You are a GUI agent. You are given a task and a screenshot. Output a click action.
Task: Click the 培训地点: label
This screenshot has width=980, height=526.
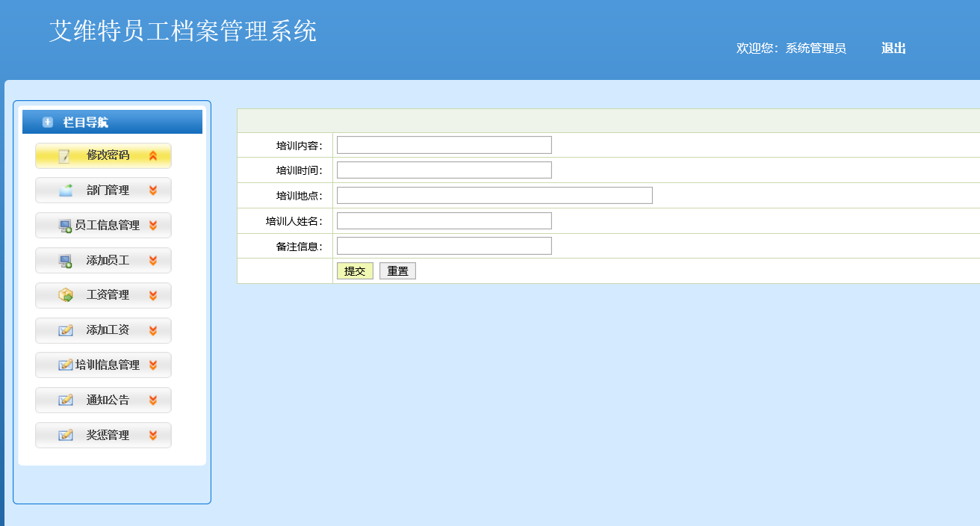[x=300, y=197]
